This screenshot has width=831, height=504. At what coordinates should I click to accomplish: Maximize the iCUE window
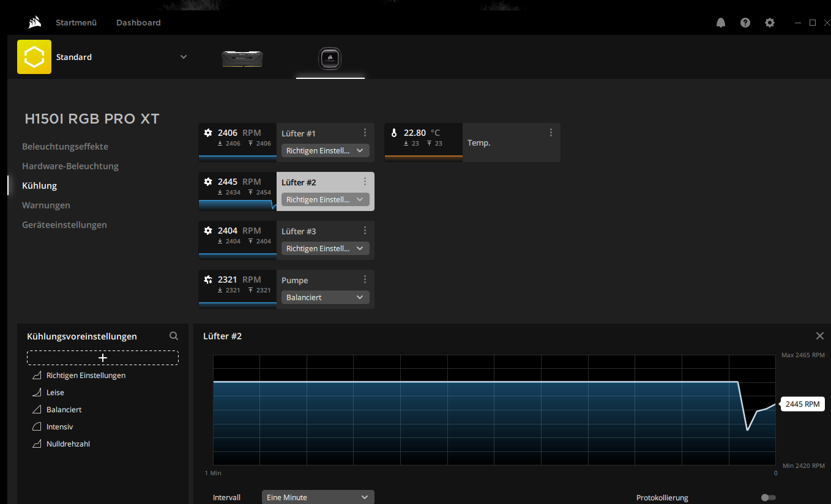pos(813,23)
